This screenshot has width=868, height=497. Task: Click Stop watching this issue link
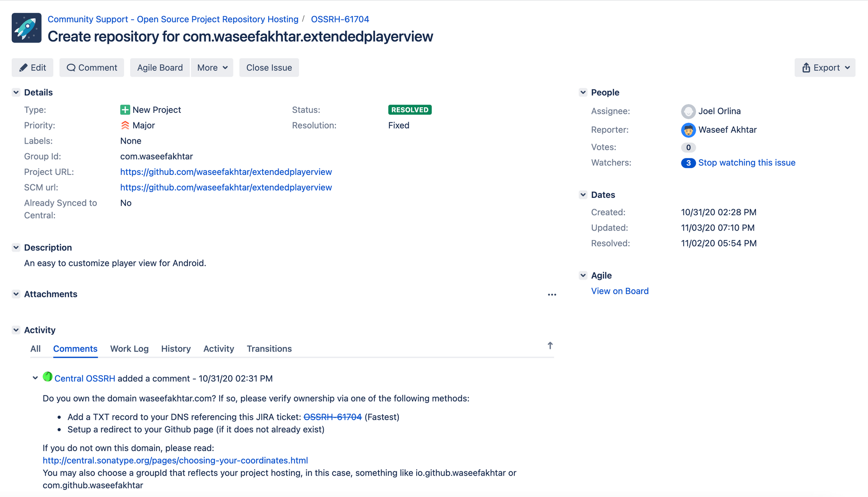coord(746,163)
